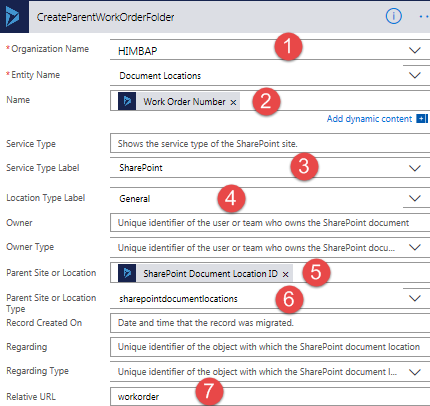Click the SharePoint service type label value
This screenshot has width=430, height=406.
pos(141,168)
